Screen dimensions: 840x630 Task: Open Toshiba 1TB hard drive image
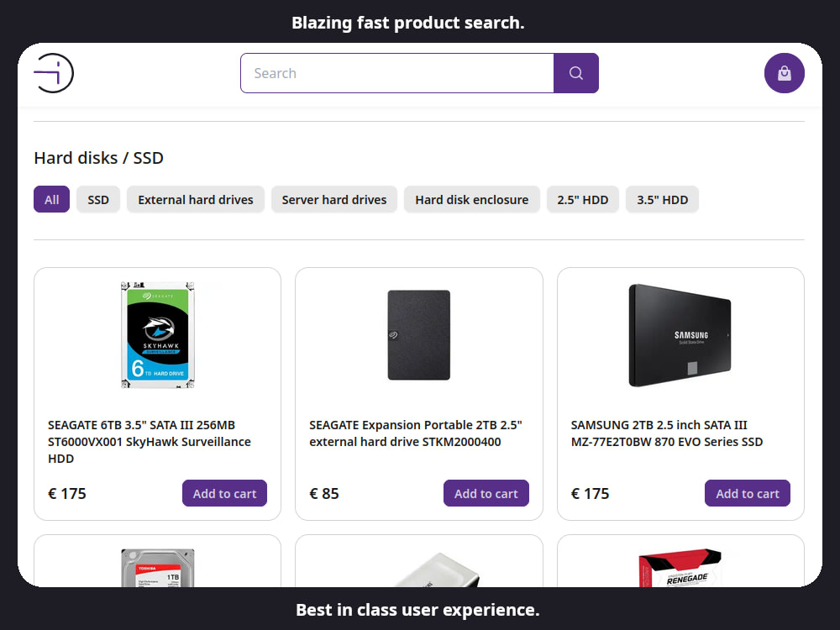click(158, 568)
